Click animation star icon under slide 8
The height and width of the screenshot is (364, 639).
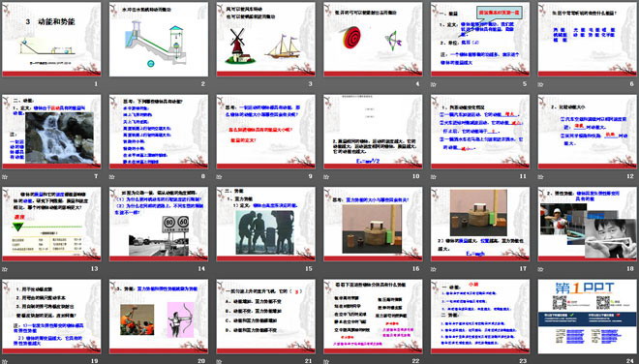point(112,177)
